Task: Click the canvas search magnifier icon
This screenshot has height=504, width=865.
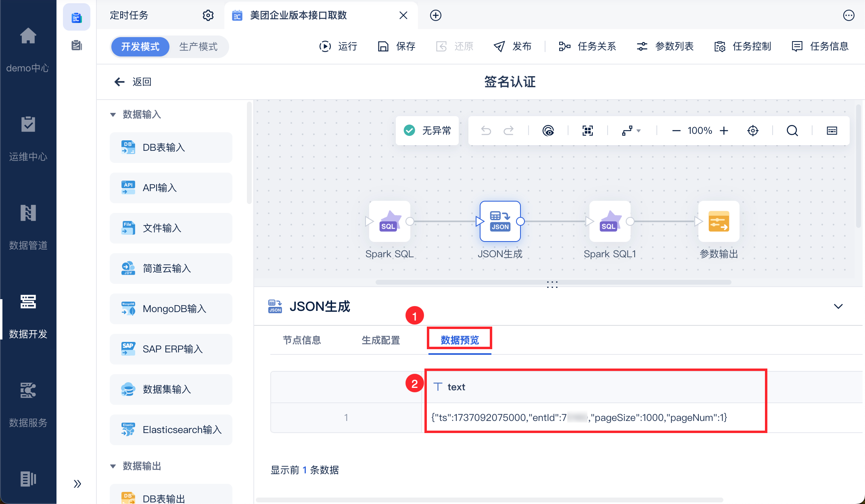Action: pos(792,131)
